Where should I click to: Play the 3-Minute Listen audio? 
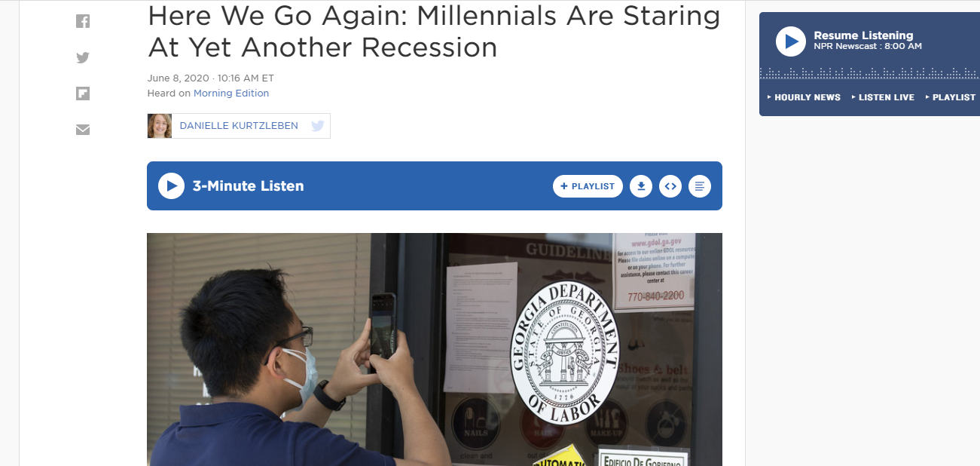171,185
